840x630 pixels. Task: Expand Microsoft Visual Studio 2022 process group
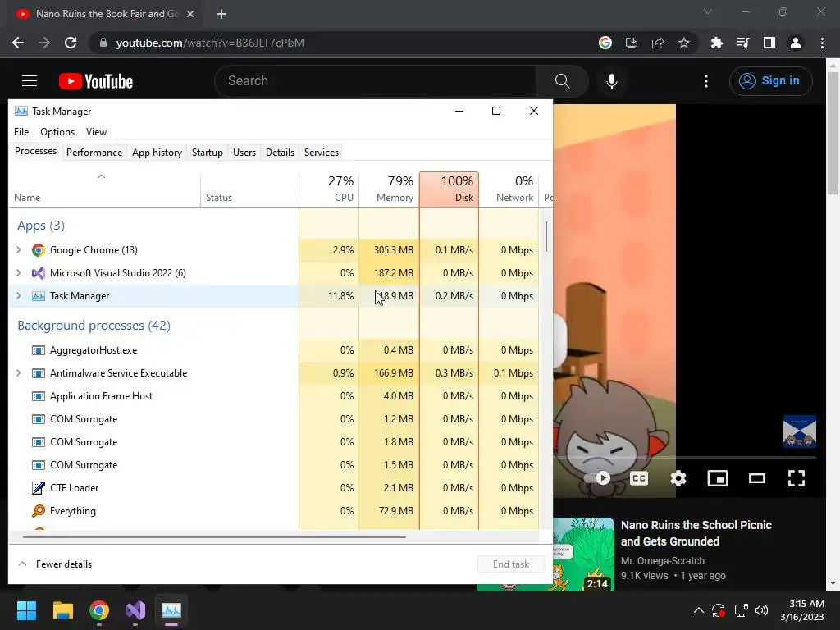pyautogui.click(x=19, y=272)
